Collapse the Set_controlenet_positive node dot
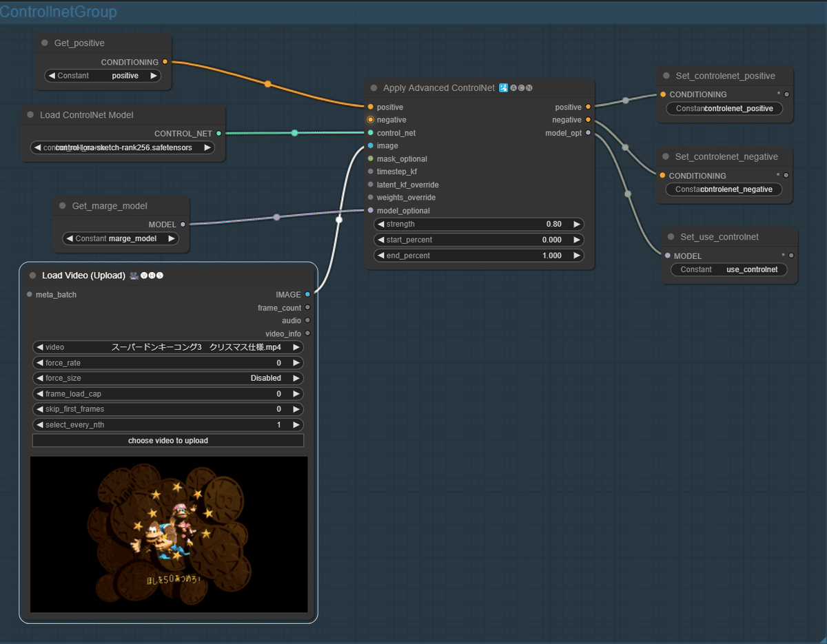The width and height of the screenshot is (827, 644). click(666, 76)
